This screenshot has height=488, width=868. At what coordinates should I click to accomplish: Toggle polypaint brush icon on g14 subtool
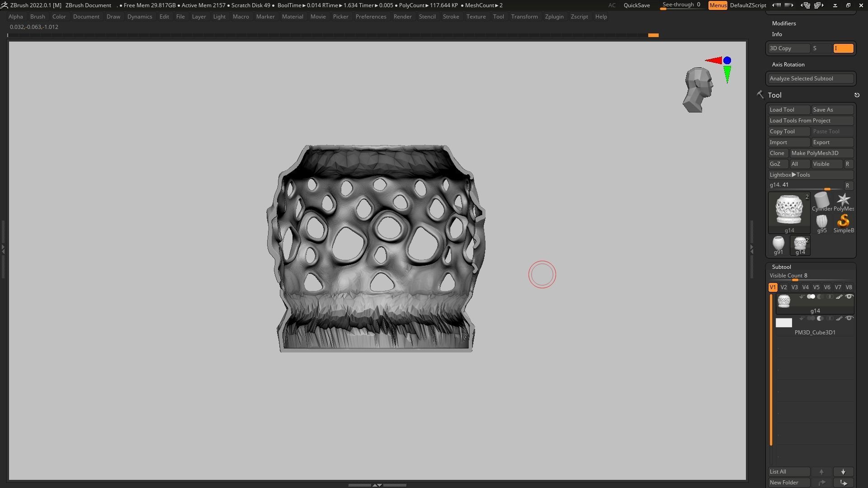839,297
